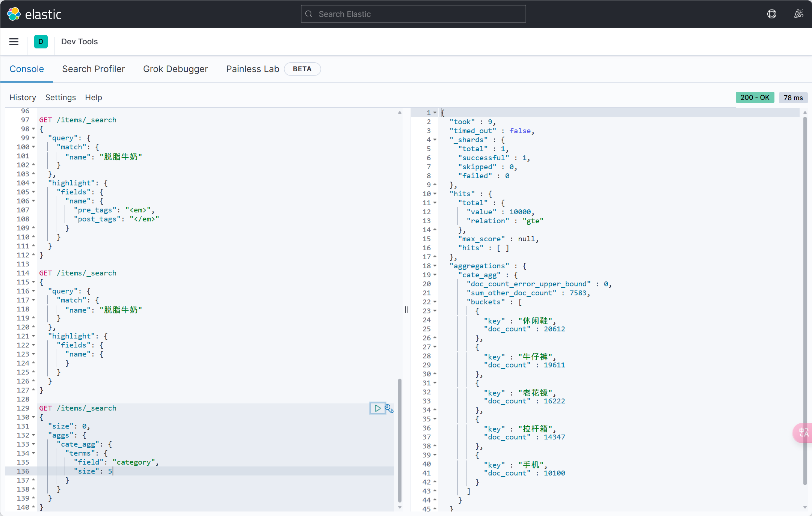
Task: Open the Grok Debugger tab
Action: point(175,69)
